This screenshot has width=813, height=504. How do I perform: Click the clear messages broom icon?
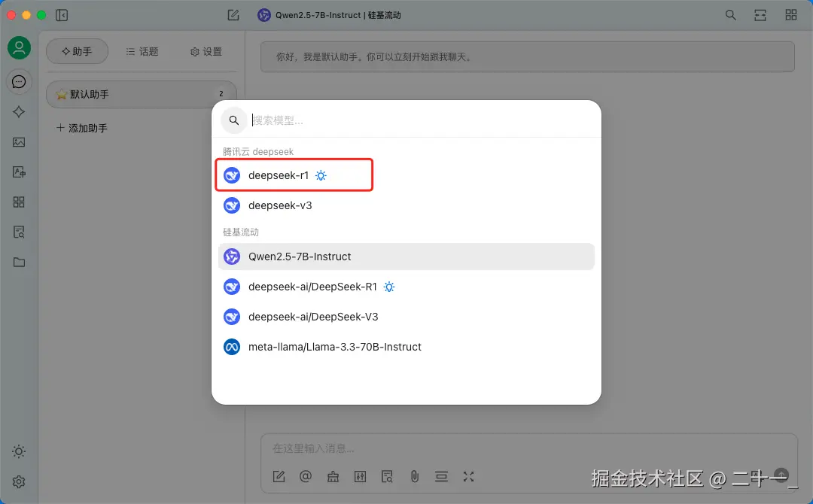click(x=333, y=477)
